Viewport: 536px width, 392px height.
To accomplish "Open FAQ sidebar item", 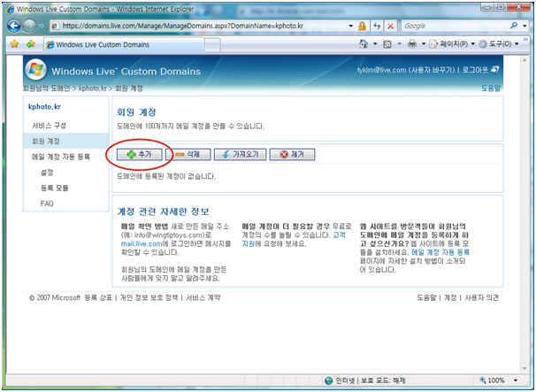I will coord(47,204).
